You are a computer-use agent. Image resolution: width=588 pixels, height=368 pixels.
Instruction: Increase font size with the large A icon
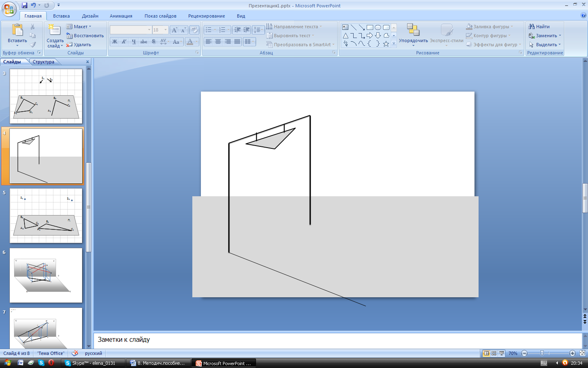[x=174, y=30]
